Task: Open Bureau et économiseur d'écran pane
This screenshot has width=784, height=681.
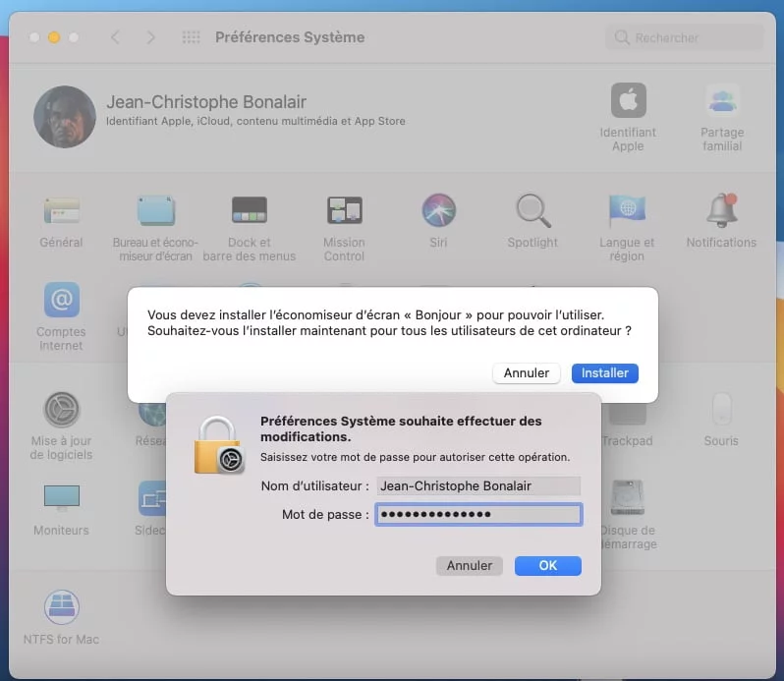Action: [156, 211]
